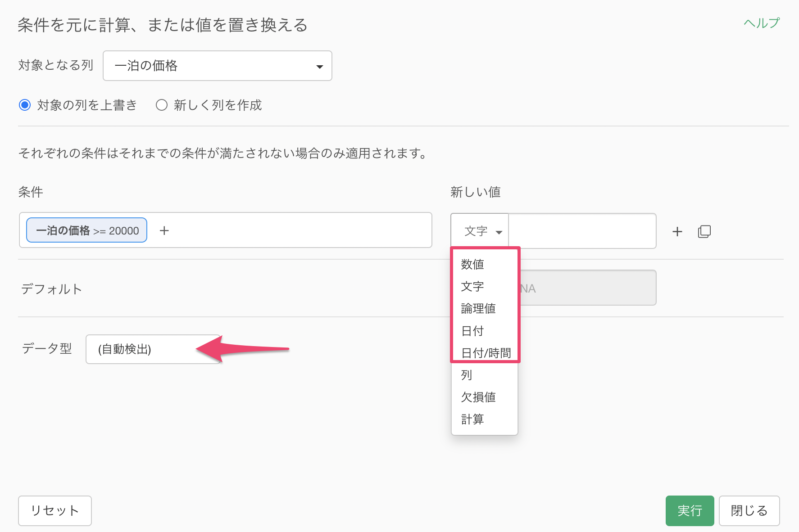Click the 一泊の価格 >= 20000 condition chip
The height and width of the screenshot is (532, 799).
(x=87, y=230)
